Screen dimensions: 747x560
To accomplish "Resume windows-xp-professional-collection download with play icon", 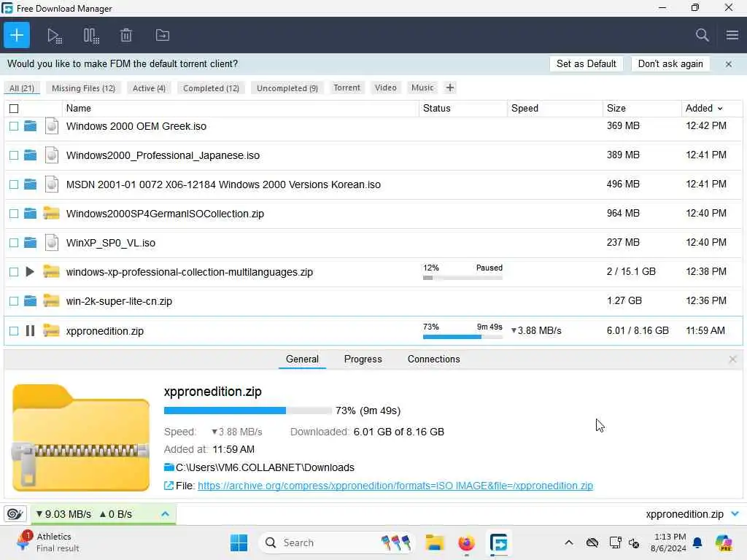I will click(29, 272).
